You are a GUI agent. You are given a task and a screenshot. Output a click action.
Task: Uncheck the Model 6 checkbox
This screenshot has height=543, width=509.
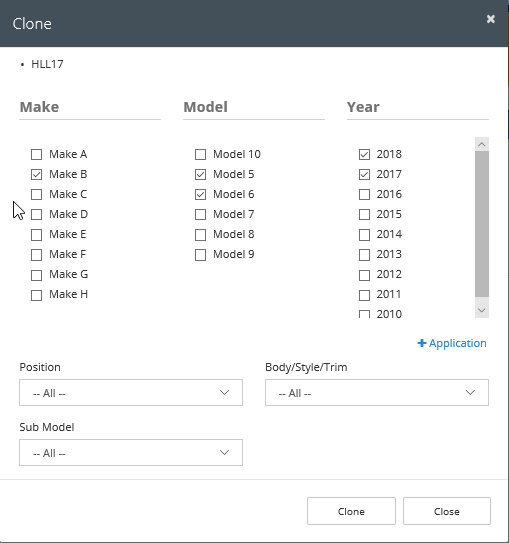tap(200, 195)
